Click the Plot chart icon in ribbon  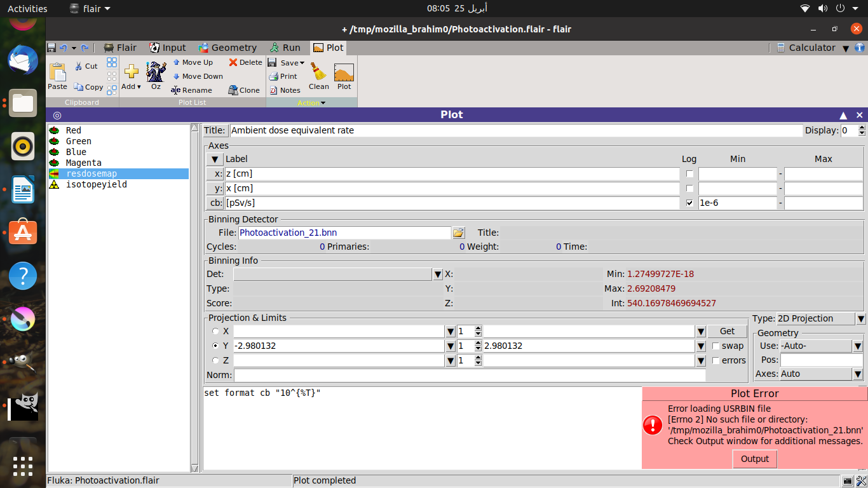coord(344,73)
